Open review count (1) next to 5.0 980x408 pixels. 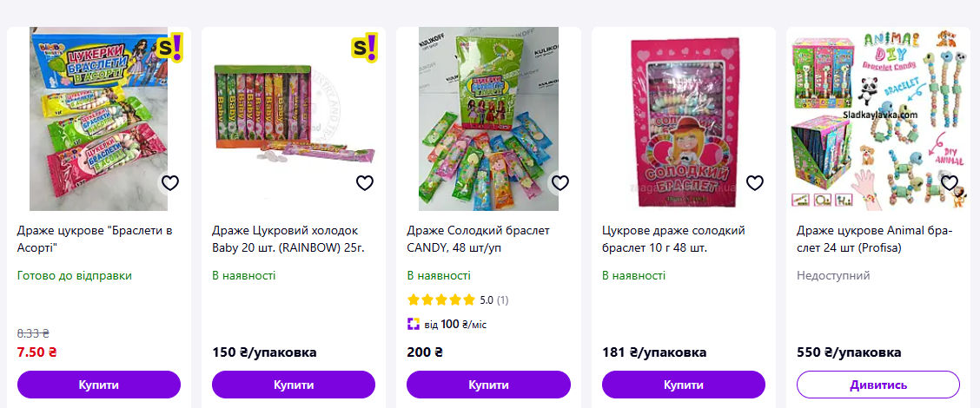[x=502, y=300]
